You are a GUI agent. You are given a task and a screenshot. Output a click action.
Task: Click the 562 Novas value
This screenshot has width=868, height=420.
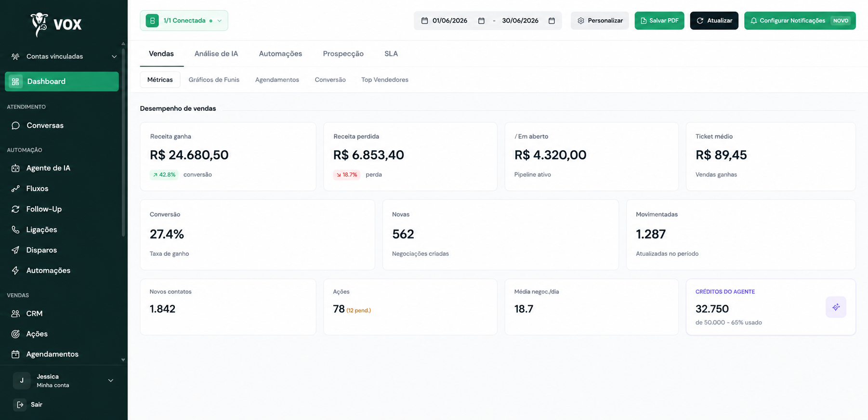[403, 235]
